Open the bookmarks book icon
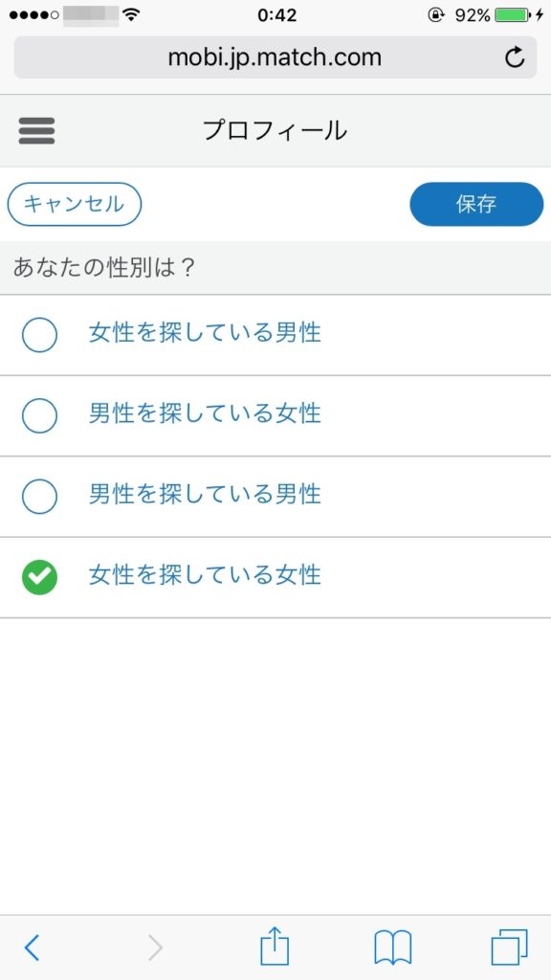 pyautogui.click(x=393, y=947)
